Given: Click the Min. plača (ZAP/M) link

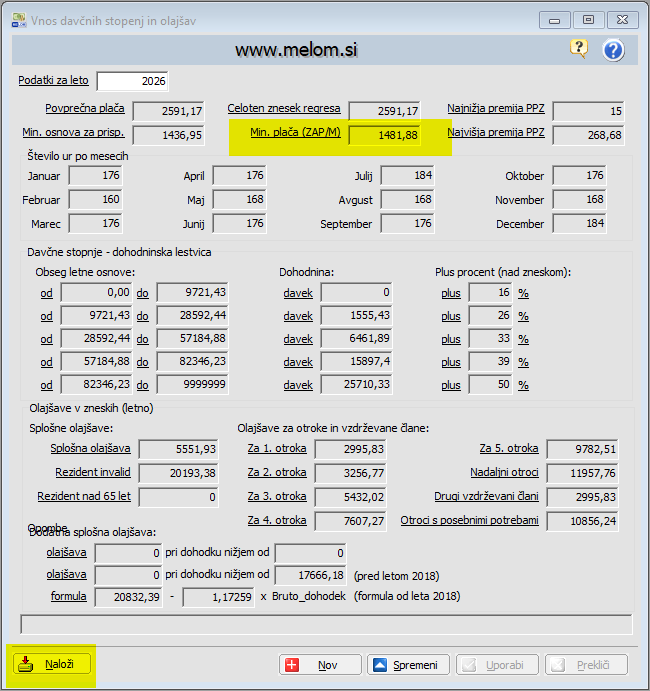Looking at the screenshot, I should (293, 133).
